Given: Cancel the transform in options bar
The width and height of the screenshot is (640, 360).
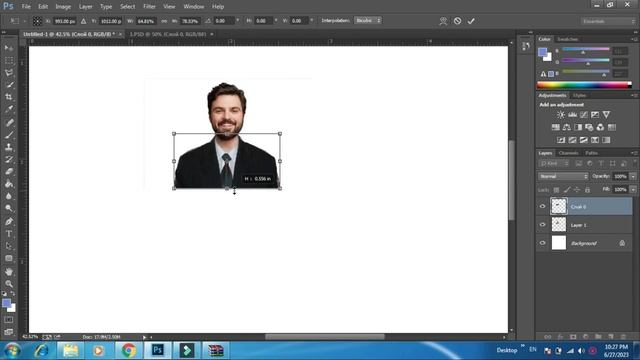Looking at the screenshot, I should [457, 21].
